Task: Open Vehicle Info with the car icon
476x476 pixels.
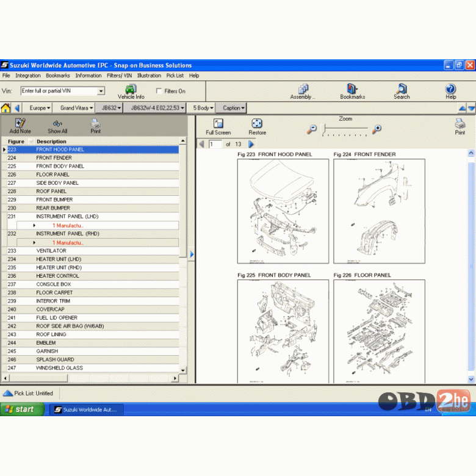Action: click(x=131, y=89)
